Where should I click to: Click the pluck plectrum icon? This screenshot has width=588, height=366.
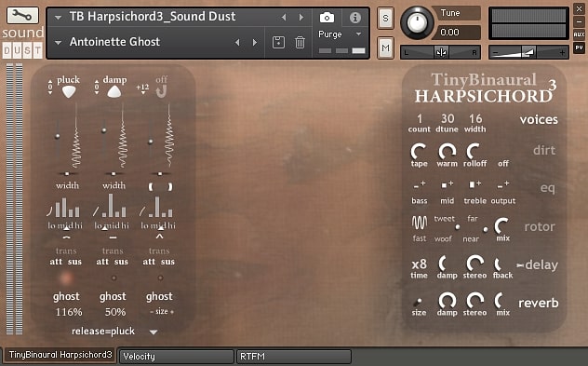click(x=69, y=91)
